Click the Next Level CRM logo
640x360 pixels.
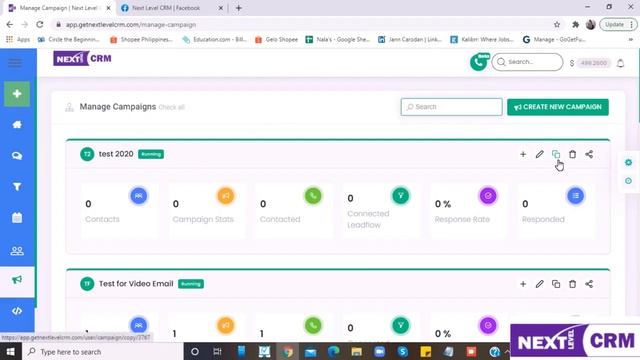[82, 58]
